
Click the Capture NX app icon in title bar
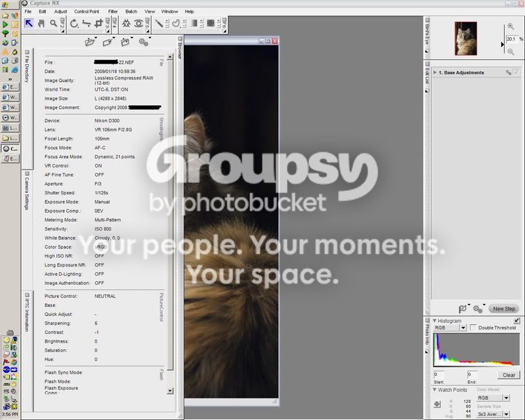click(x=24, y=3)
